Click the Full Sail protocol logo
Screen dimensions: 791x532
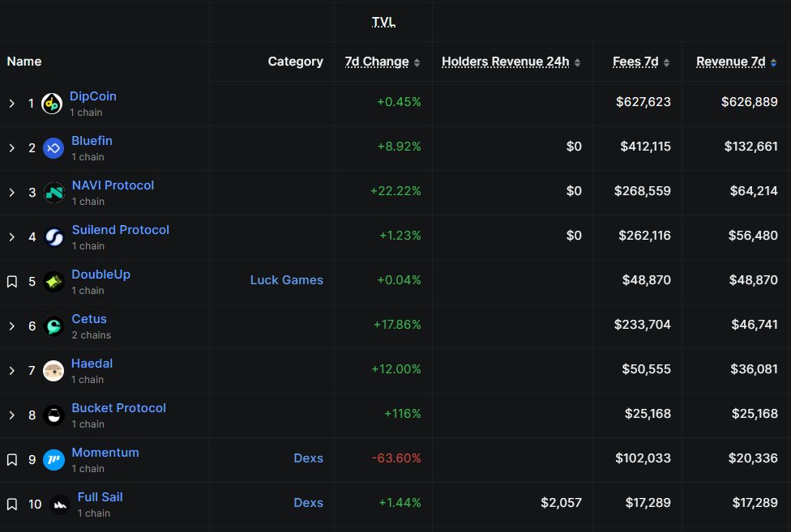pos(60,504)
